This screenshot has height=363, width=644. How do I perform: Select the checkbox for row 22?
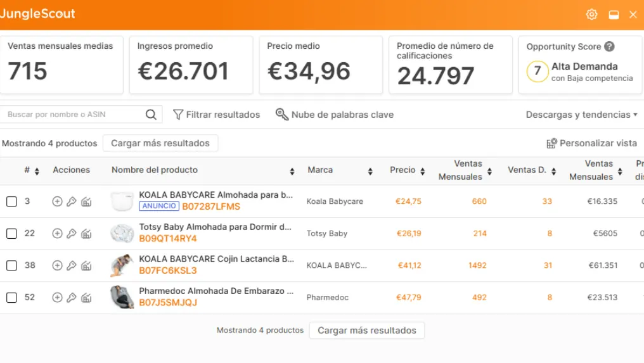point(11,233)
